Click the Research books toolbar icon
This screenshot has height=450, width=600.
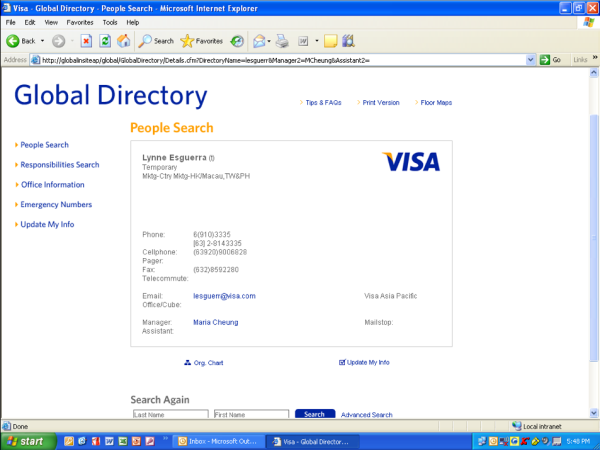[349, 41]
